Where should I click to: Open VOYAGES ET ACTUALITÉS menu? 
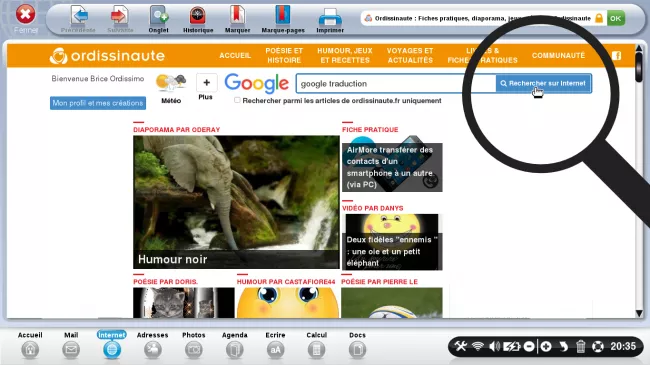click(x=410, y=56)
